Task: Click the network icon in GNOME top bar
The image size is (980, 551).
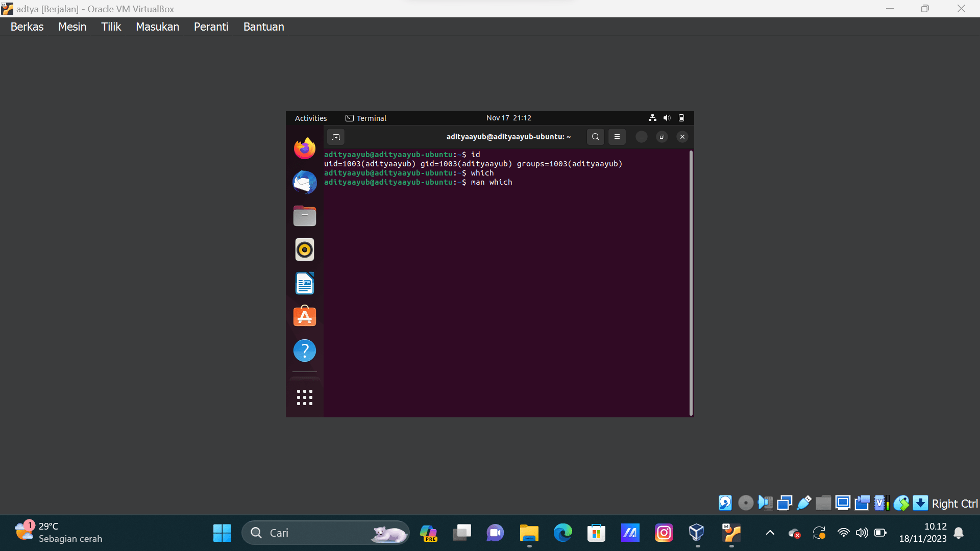Action: (x=652, y=118)
